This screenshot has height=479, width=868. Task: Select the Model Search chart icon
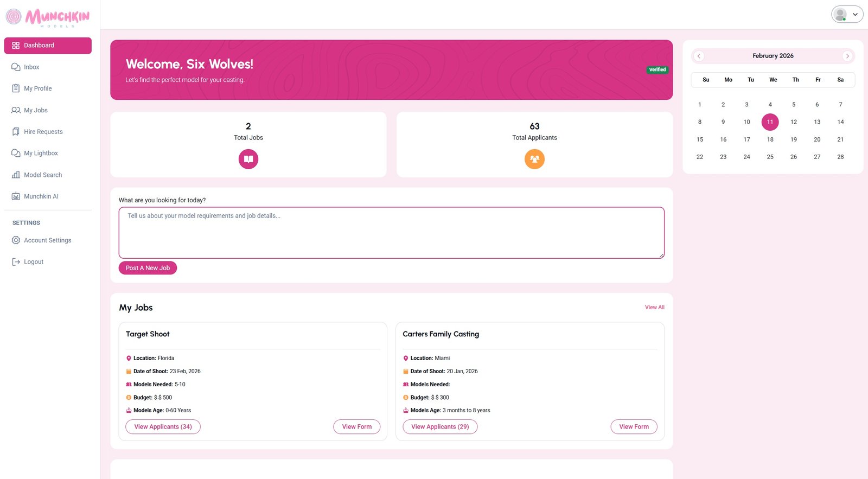(x=16, y=175)
